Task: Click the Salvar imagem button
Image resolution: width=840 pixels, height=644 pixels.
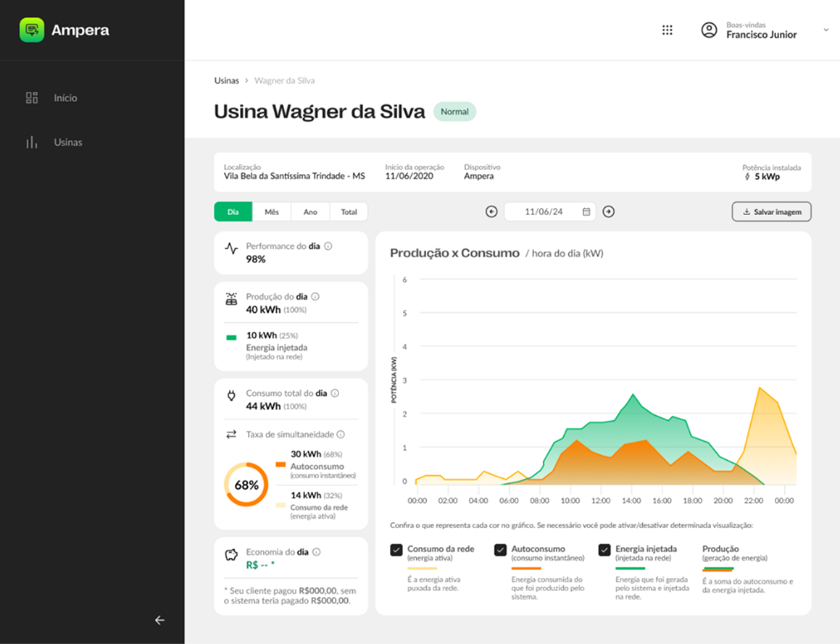Action: (x=771, y=212)
